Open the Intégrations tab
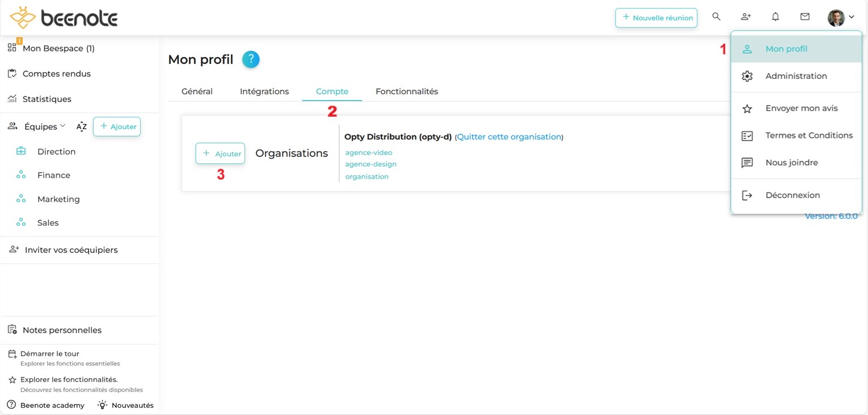This screenshot has width=868, height=415. pos(264,91)
